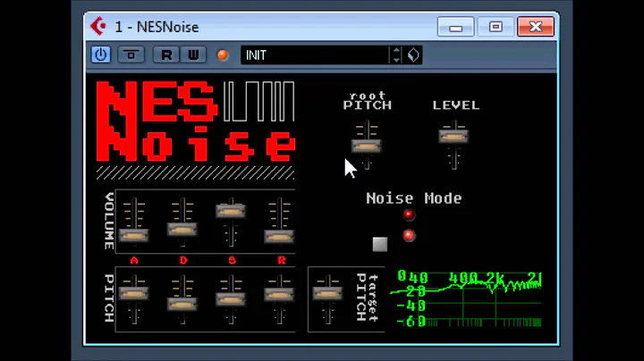Select upper Noise Mode red LED
644x361 pixels.
[409, 214]
